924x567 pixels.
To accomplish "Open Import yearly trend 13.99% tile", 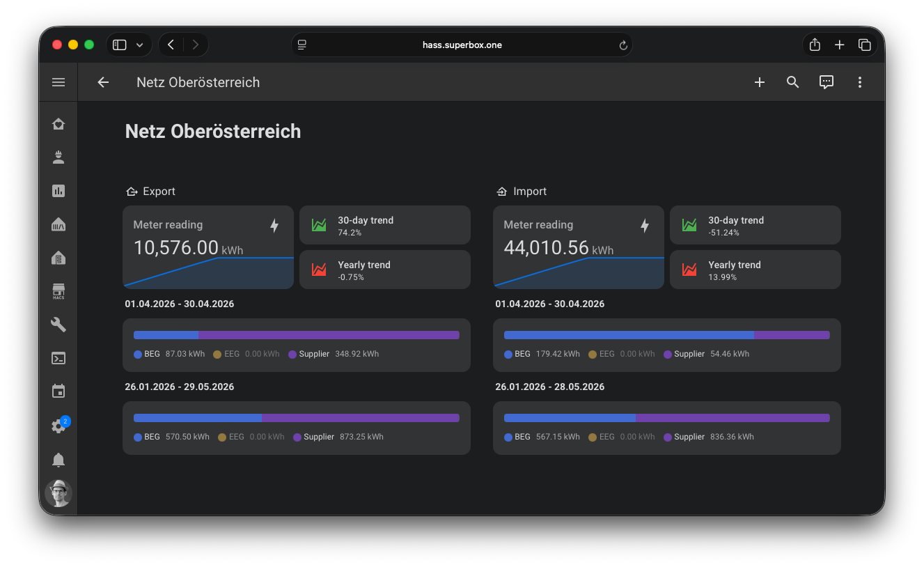I will click(755, 270).
